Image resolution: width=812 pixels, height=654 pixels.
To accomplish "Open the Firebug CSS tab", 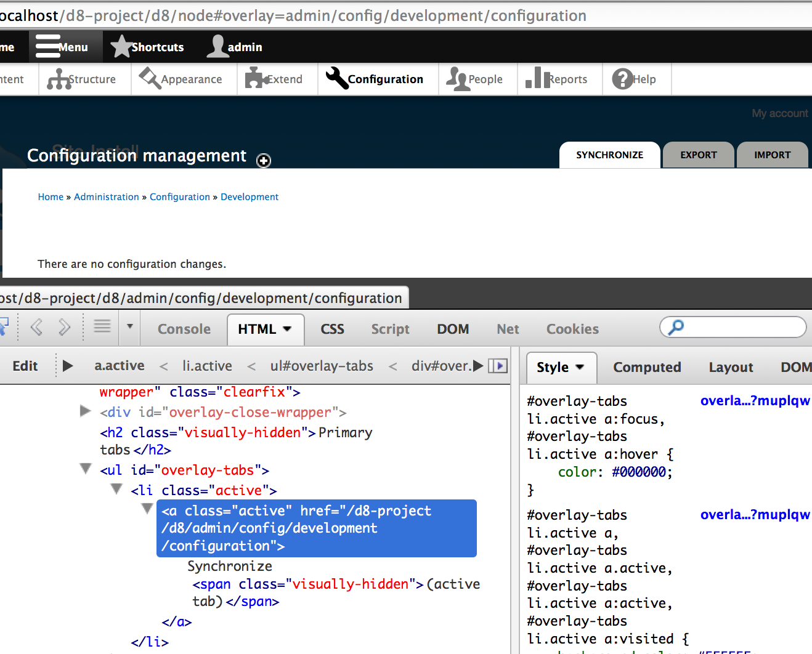I will [333, 329].
